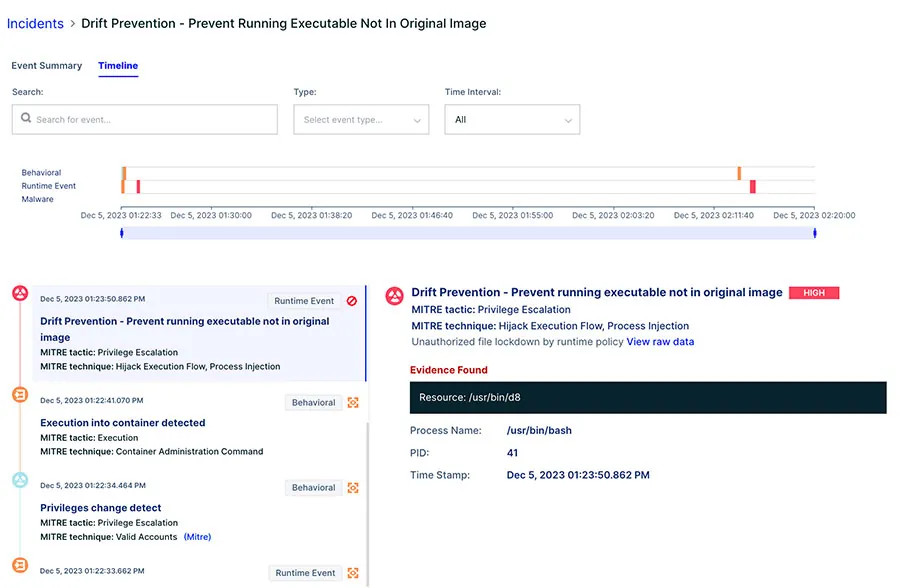
Task: Click the Runtime Event tag on Drift Prevention item
Action: pos(304,301)
